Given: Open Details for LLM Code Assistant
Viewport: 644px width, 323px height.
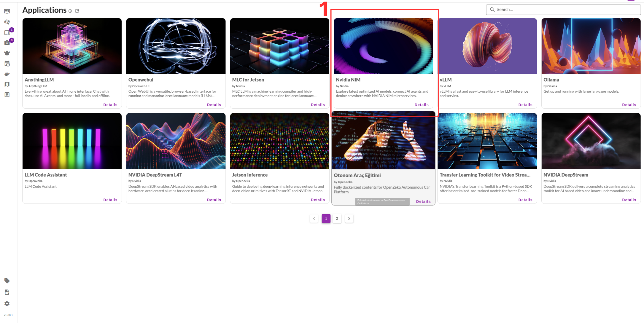Looking at the screenshot, I should (110, 200).
